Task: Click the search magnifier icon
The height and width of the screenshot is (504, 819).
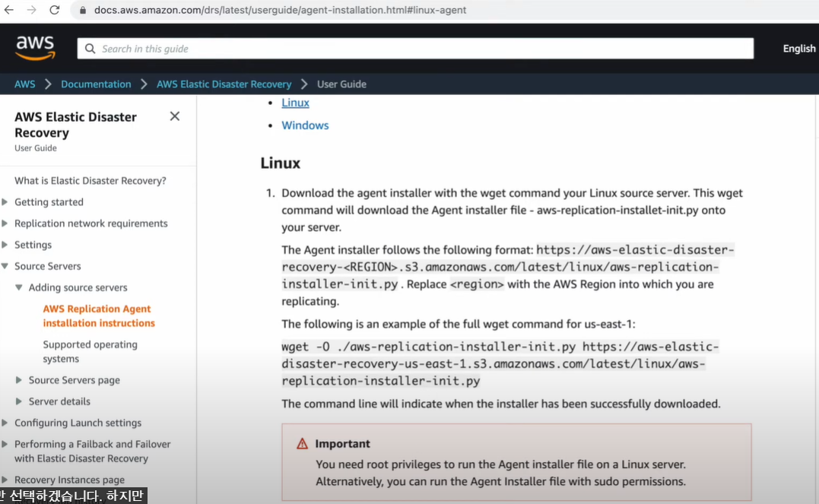Action: click(90, 49)
